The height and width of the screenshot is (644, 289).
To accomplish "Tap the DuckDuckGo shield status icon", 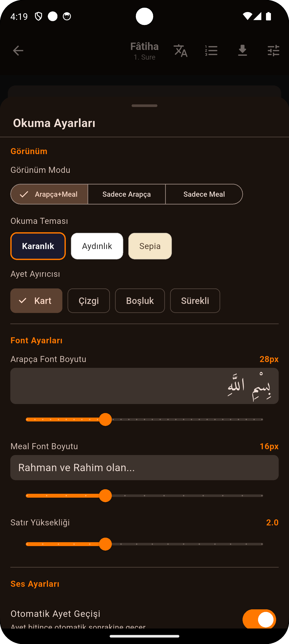I will tap(39, 16).
